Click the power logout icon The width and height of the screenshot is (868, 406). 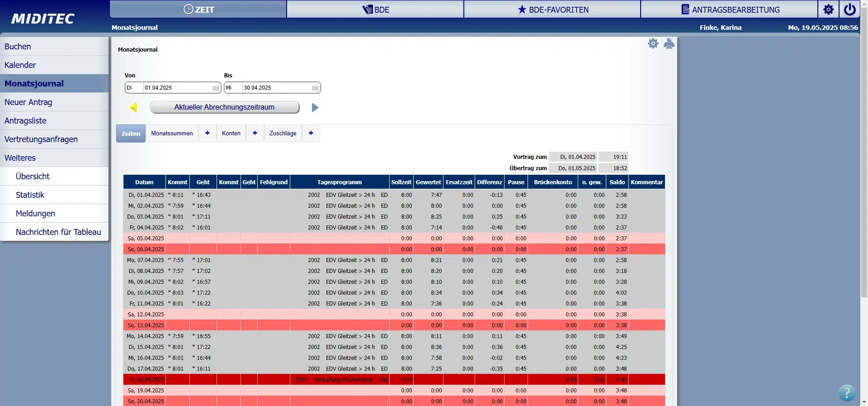[849, 10]
